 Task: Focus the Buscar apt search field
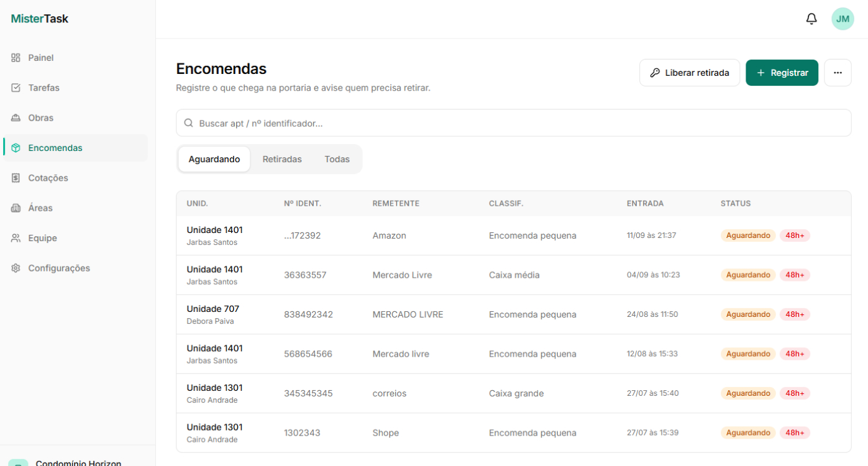(513, 123)
